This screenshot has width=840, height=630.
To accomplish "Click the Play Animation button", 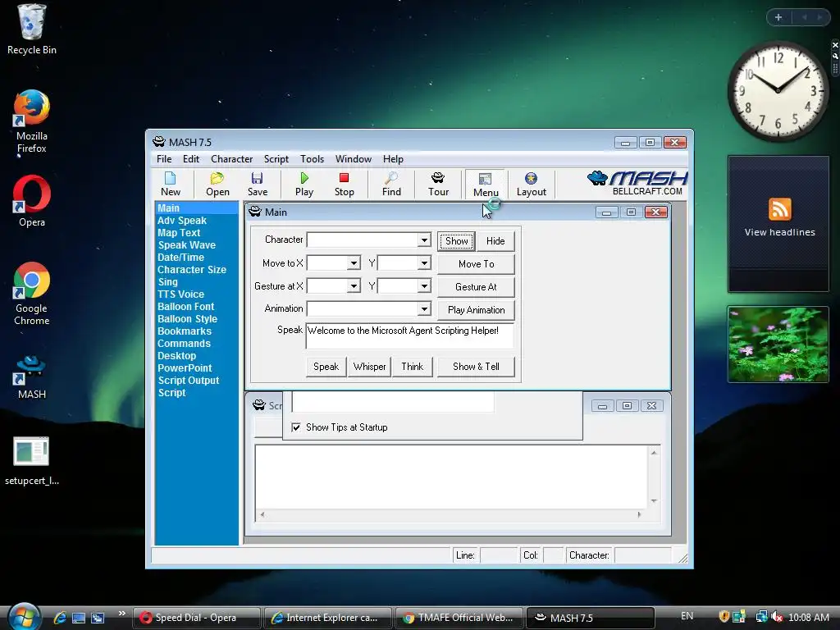I will pos(477,310).
